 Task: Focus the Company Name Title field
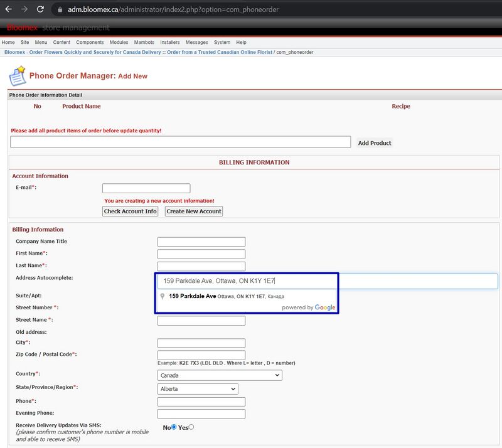[201, 242]
